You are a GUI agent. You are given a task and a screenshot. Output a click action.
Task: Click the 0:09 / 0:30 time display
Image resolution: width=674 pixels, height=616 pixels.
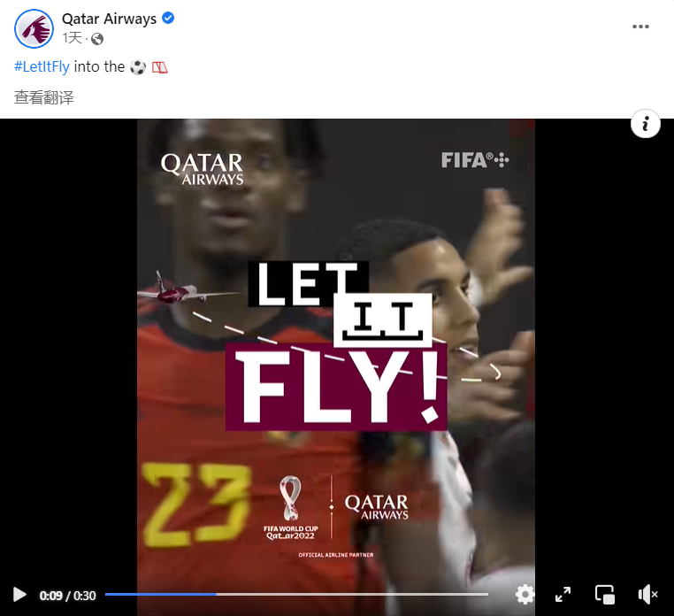(67, 596)
